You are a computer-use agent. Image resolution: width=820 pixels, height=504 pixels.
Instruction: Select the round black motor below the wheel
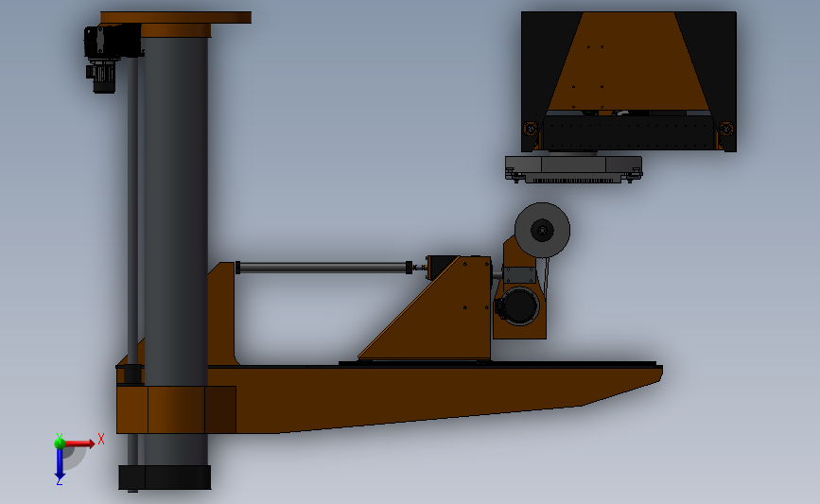[x=518, y=305]
